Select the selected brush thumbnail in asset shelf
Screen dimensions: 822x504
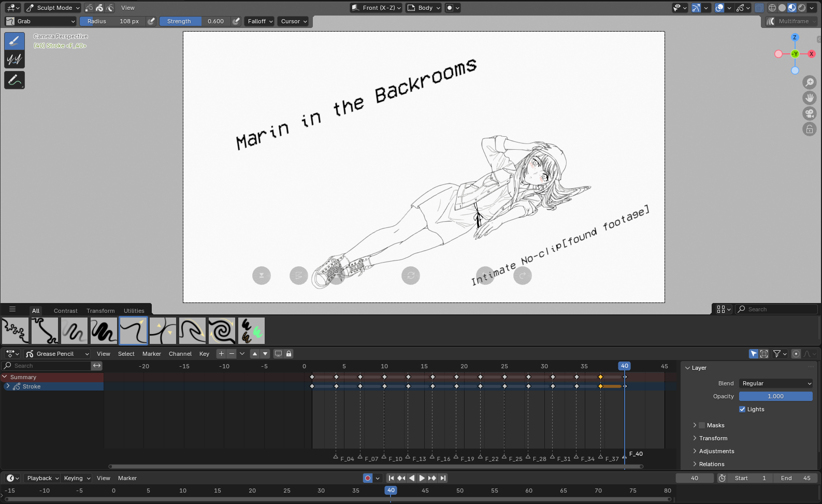pyautogui.click(x=133, y=330)
